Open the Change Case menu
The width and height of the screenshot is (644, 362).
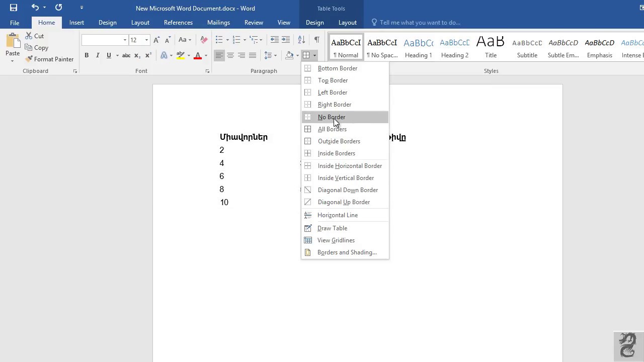pos(185,40)
